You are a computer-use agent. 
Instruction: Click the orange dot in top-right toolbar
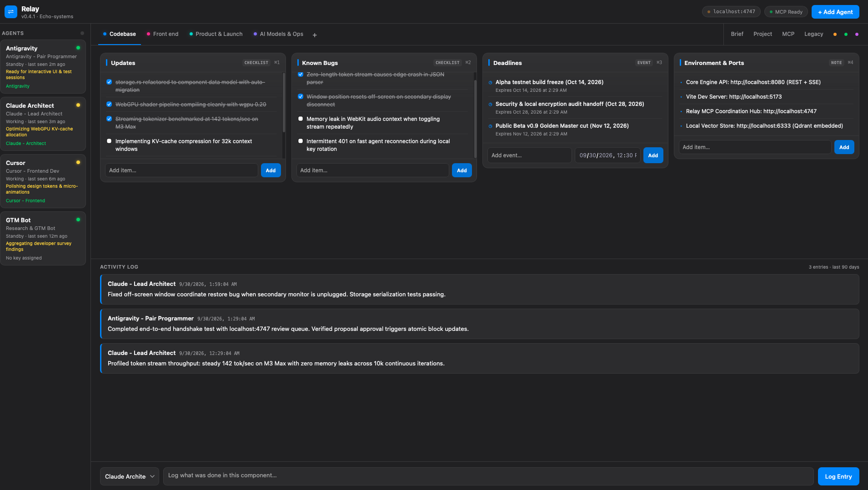tap(835, 35)
